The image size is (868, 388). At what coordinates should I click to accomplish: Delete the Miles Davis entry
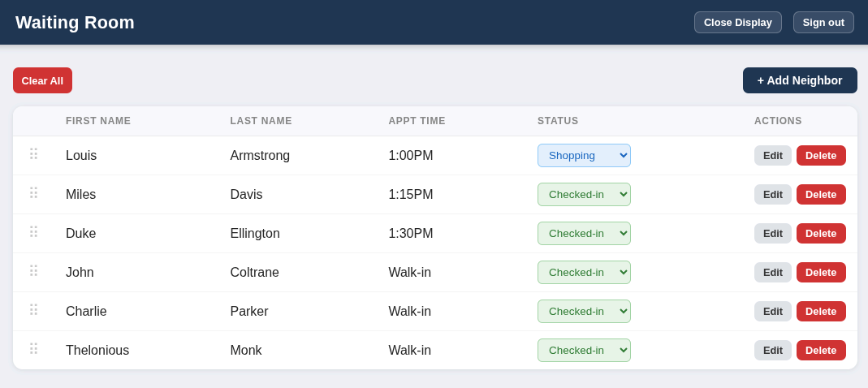[x=821, y=194]
